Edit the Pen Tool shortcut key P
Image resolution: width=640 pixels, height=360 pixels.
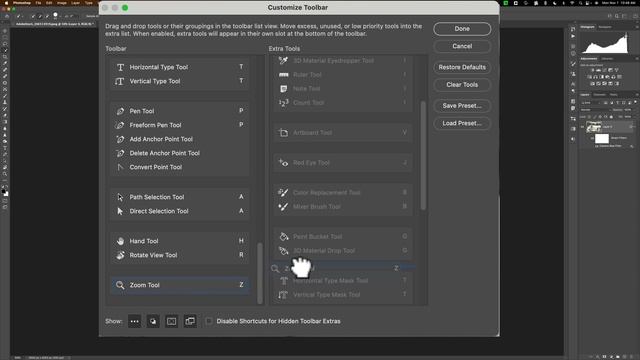241,111
